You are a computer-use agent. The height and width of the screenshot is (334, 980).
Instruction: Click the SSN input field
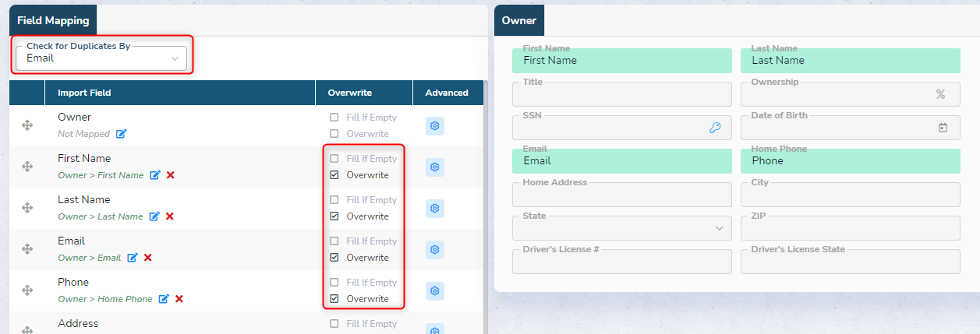point(622,128)
